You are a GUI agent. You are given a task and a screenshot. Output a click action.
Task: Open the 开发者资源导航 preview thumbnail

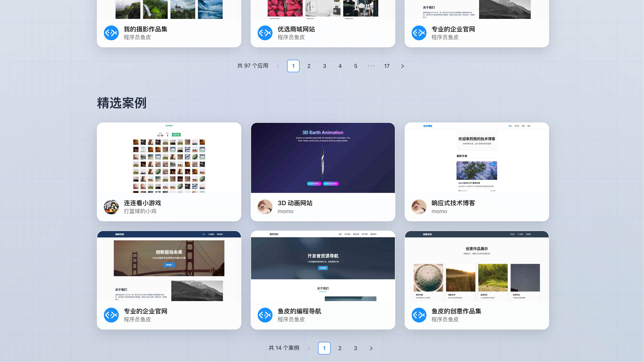[x=323, y=266]
